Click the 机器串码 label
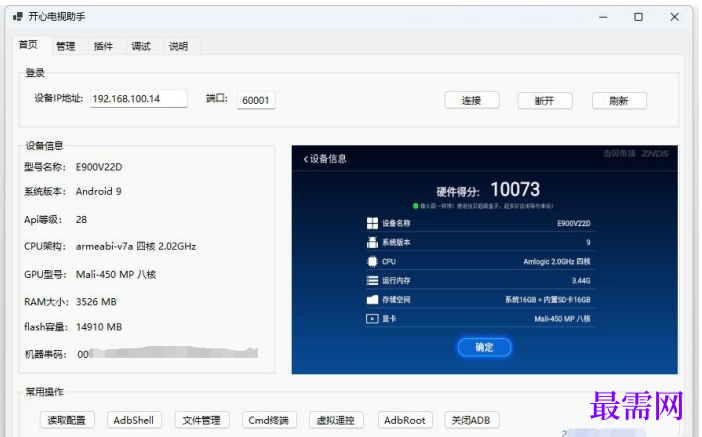This screenshot has height=437, width=702. point(45,355)
